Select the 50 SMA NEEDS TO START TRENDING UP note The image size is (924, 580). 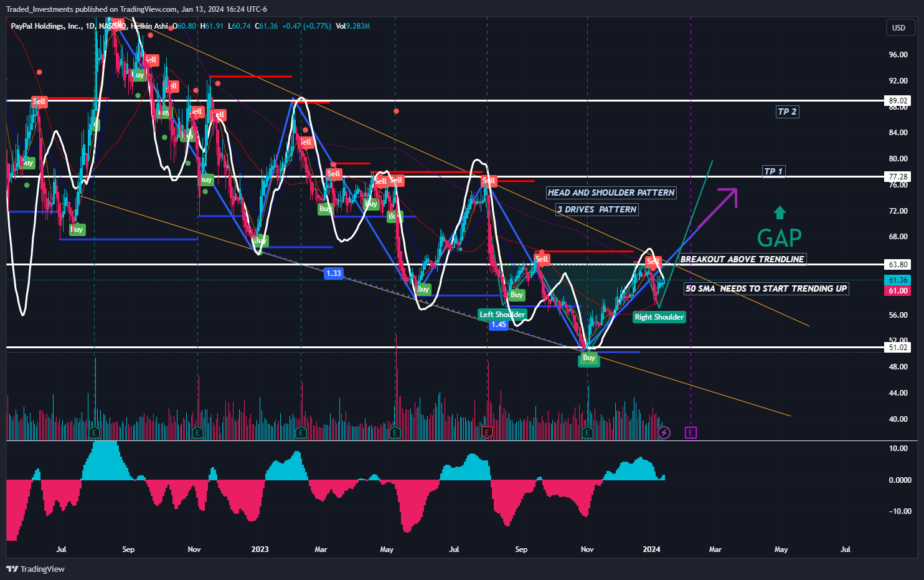[x=766, y=288]
